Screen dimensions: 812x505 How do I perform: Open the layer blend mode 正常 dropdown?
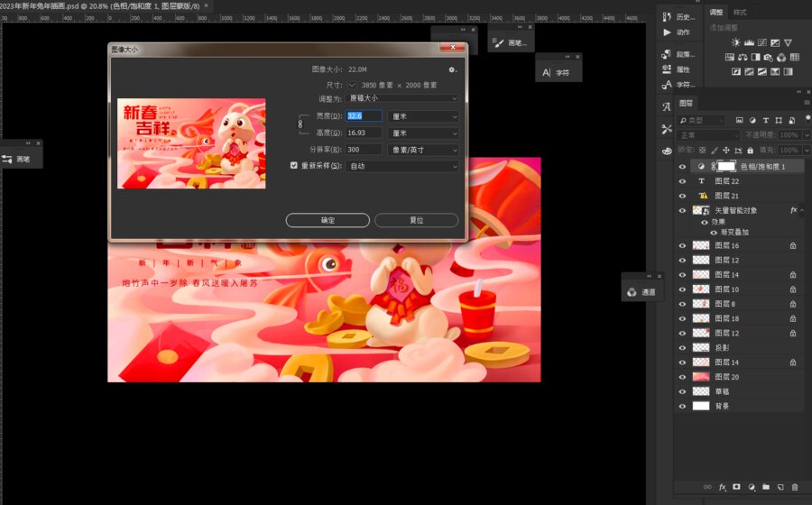(x=708, y=135)
